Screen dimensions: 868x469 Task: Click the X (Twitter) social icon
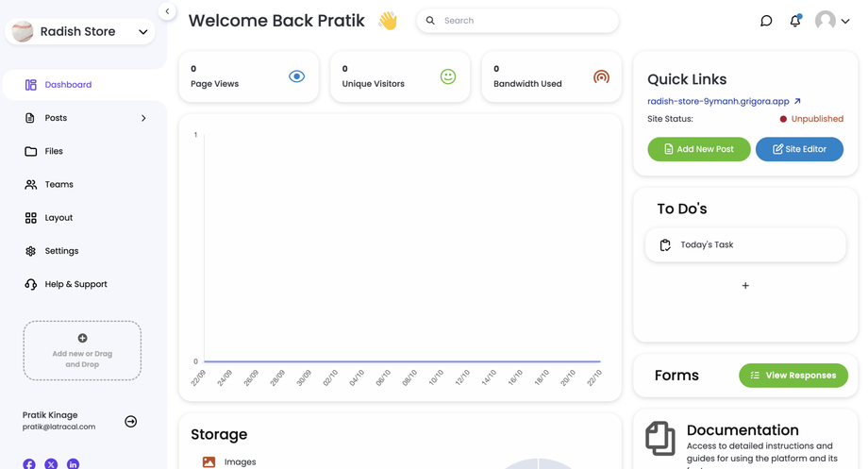click(x=51, y=464)
